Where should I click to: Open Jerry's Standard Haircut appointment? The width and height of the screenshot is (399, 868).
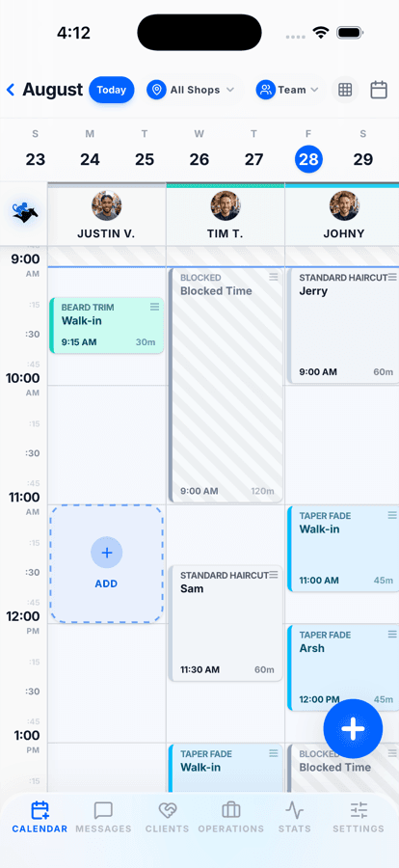343,326
